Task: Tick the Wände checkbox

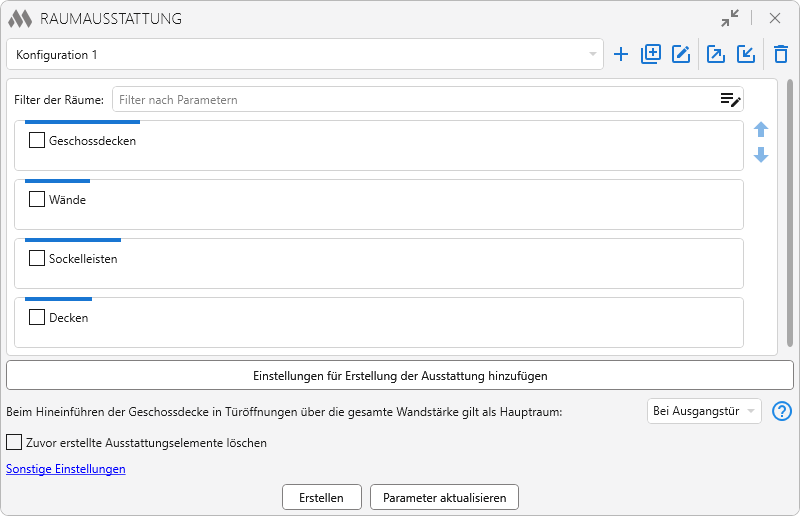Action: [37, 200]
